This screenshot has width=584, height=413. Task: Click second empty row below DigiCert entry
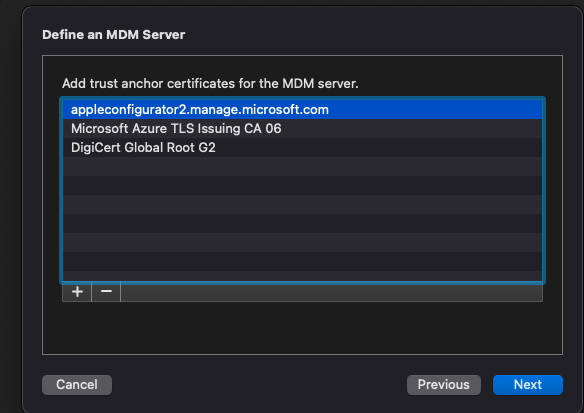[x=302, y=185]
